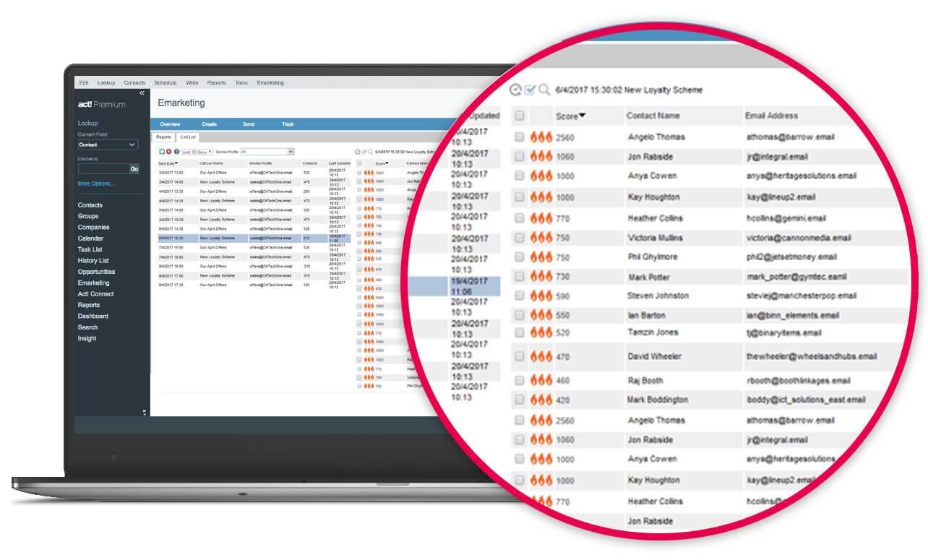The height and width of the screenshot is (560, 928).
Task: Open the Edit menu
Action: pos(84,83)
